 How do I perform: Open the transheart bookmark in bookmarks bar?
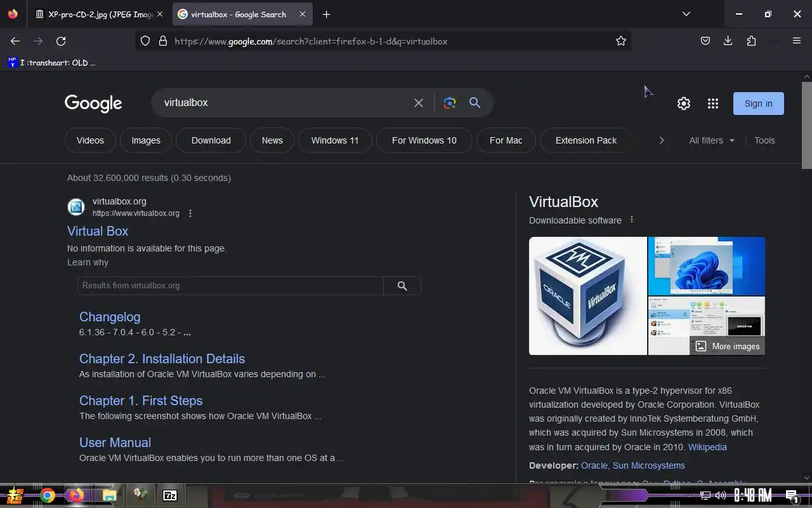[51, 62]
